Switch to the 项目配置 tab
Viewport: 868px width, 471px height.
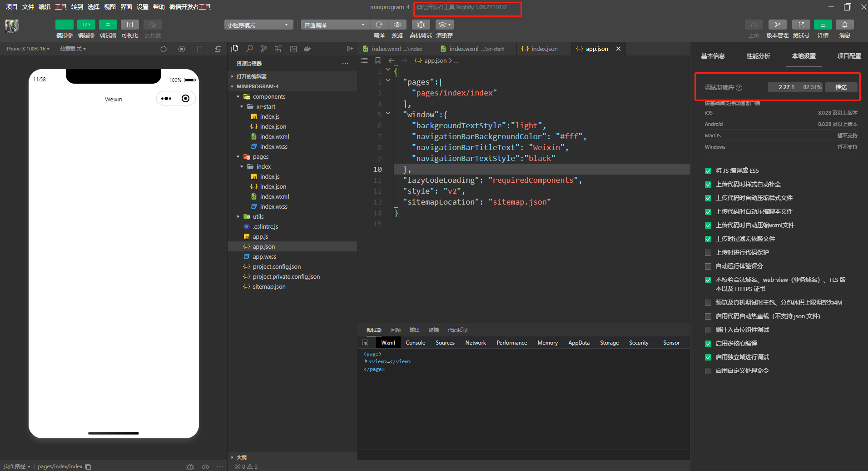(x=849, y=56)
